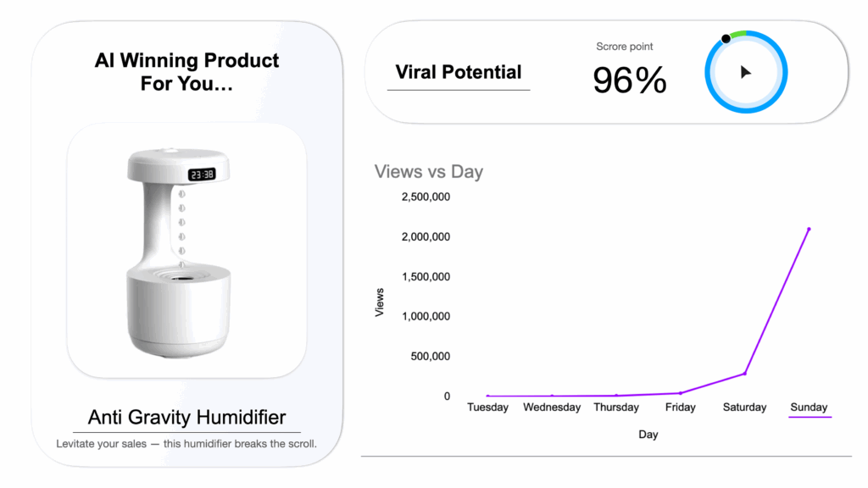Click the humidifier tagline text below the title
The height and width of the screenshot is (488, 868).
click(186, 444)
